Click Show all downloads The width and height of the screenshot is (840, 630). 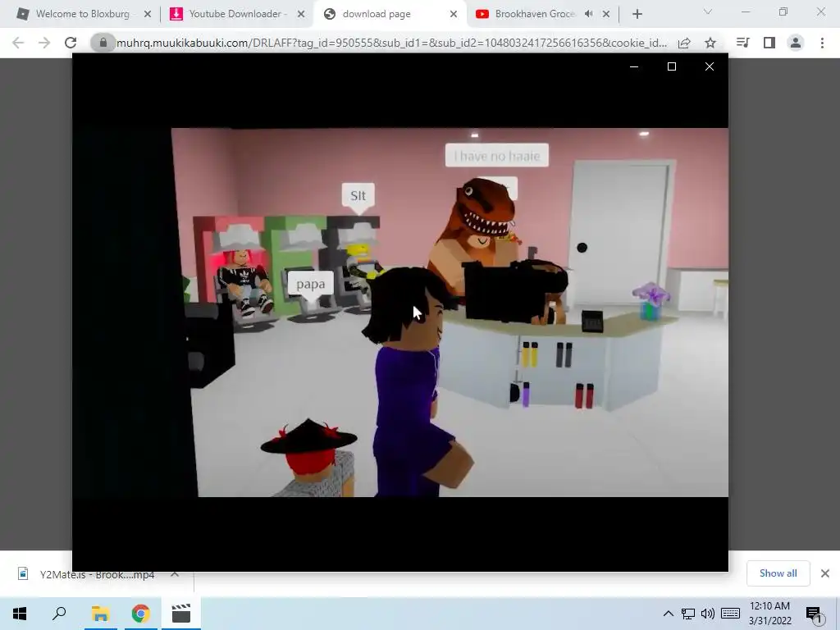coord(778,573)
